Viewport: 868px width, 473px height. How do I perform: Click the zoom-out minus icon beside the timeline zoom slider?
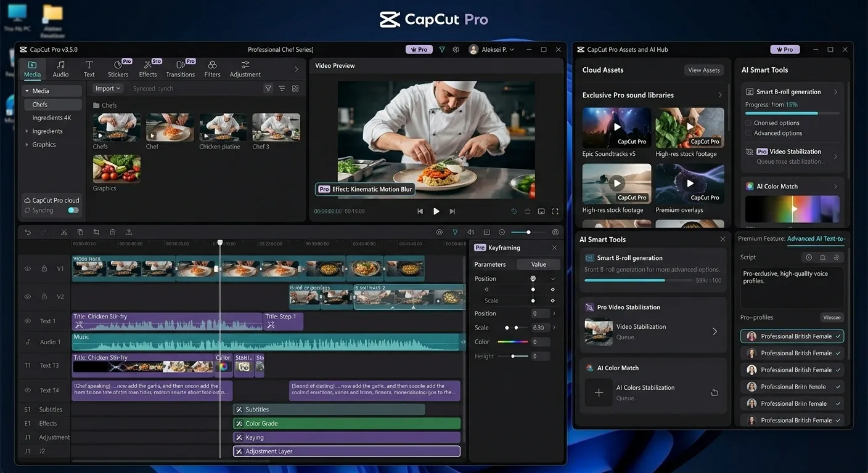pyautogui.click(x=502, y=232)
